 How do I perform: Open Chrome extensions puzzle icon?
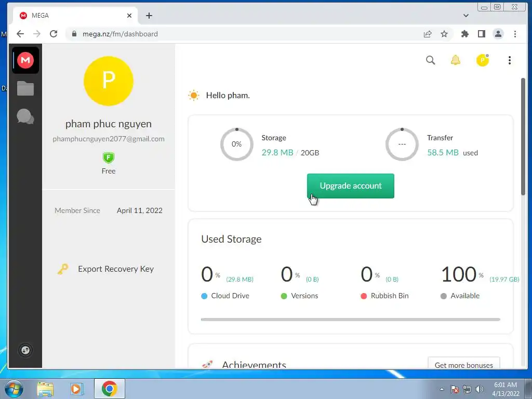click(x=465, y=34)
